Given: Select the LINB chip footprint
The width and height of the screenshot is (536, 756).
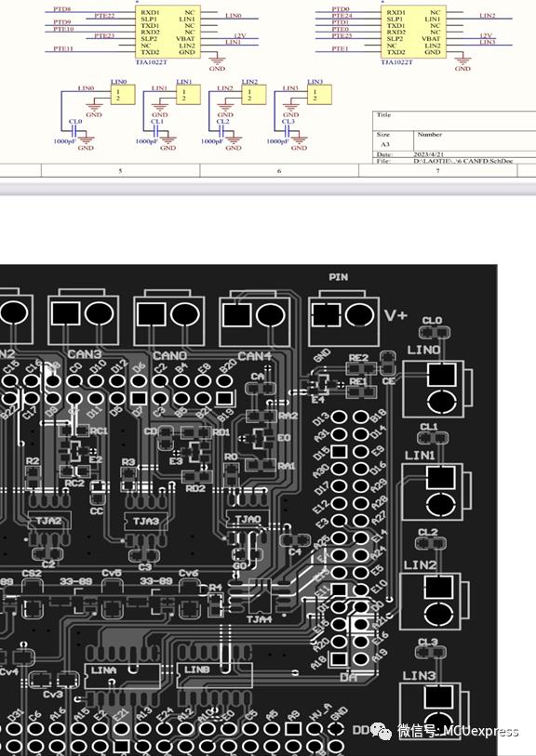Looking at the screenshot, I should point(214,675).
